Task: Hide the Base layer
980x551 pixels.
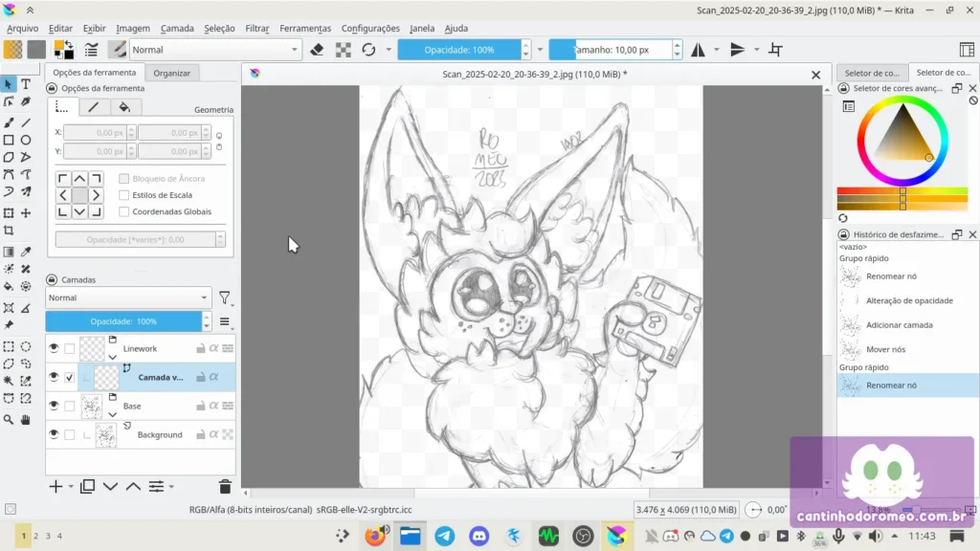Action: (x=54, y=406)
